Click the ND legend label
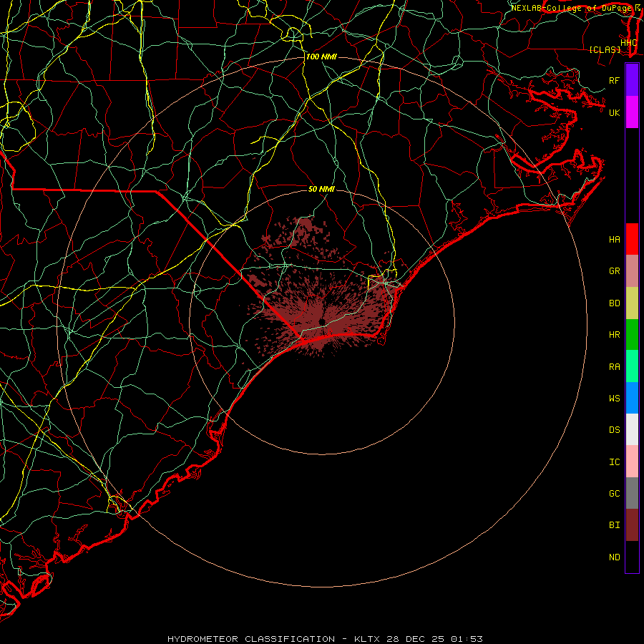644x644 pixels. point(614,557)
